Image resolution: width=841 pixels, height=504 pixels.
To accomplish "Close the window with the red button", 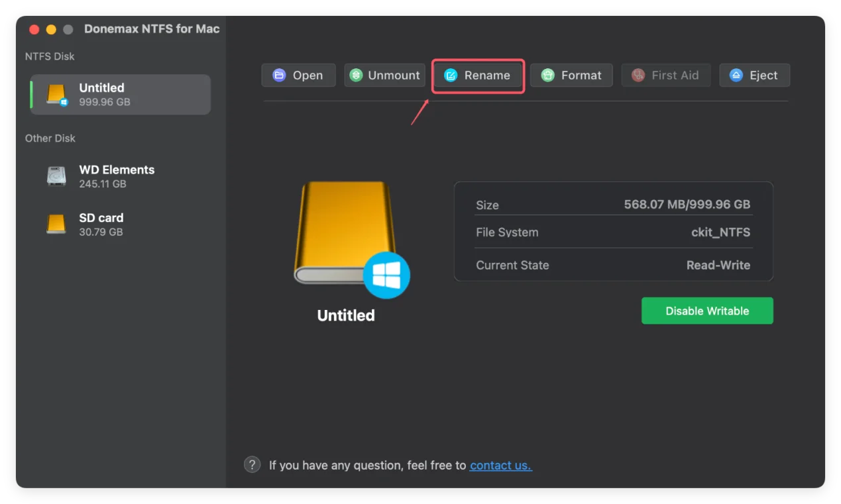I will tap(34, 30).
